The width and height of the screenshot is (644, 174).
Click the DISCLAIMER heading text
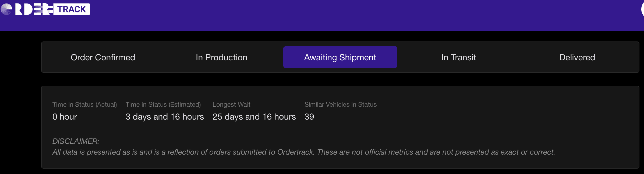tap(76, 141)
